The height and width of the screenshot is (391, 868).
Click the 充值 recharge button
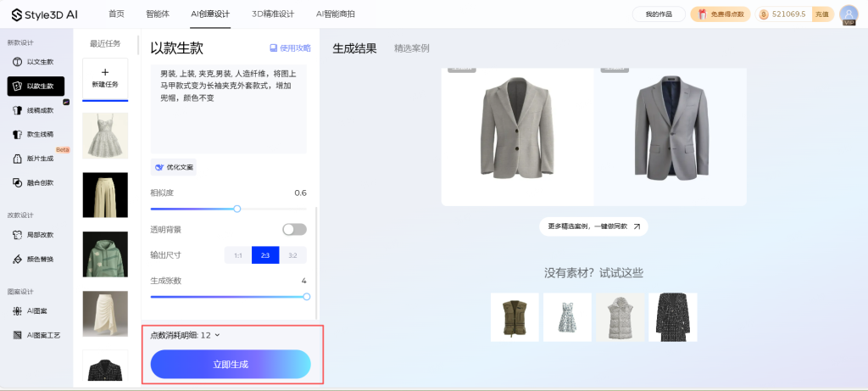click(x=822, y=14)
